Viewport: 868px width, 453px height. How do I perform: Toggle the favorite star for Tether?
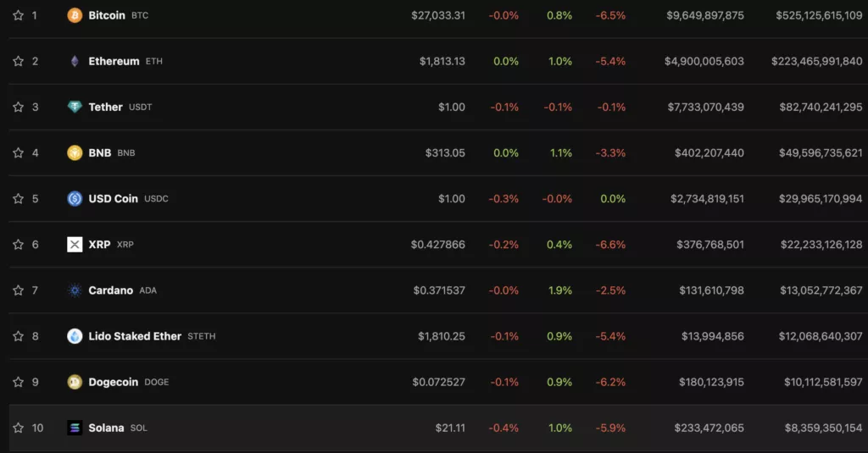click(x=19, y=107)
